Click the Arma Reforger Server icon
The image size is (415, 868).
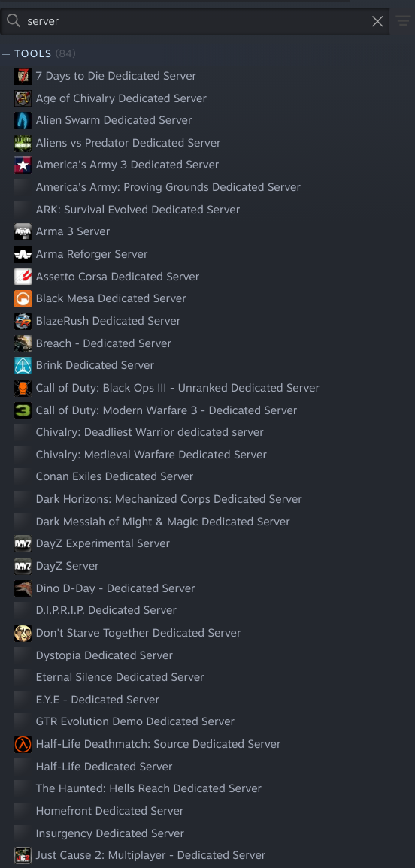23,254
